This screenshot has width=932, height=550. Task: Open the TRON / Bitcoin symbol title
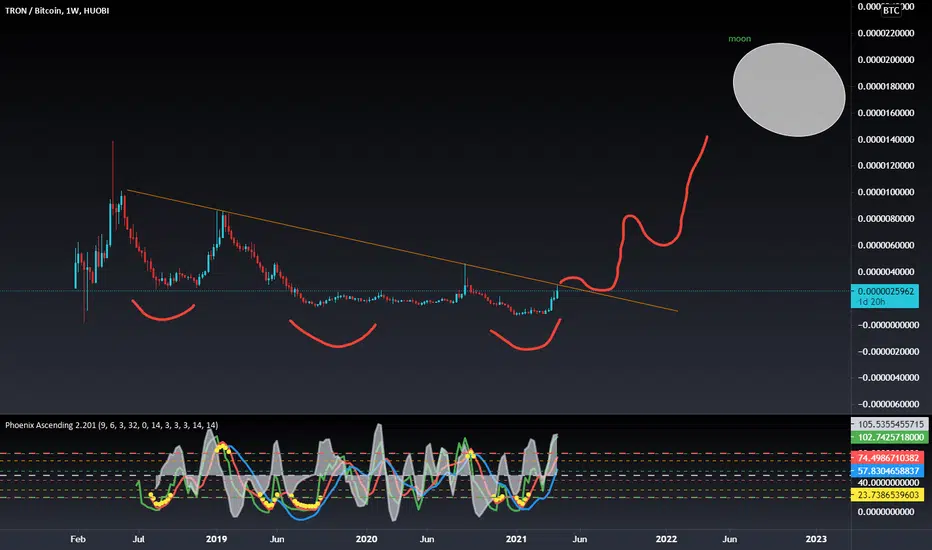57,11
